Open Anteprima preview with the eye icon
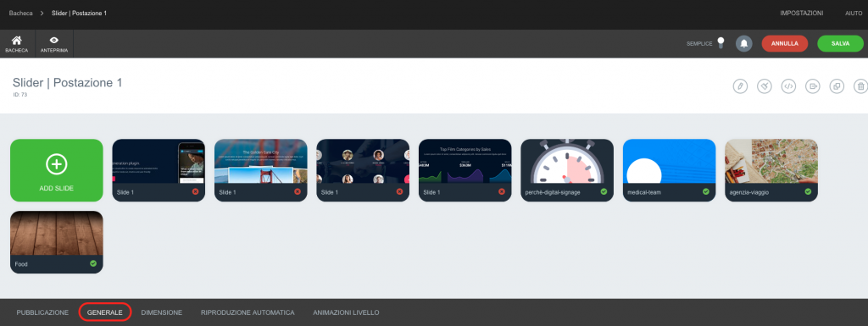868x326 pixels. coord(53,44)
